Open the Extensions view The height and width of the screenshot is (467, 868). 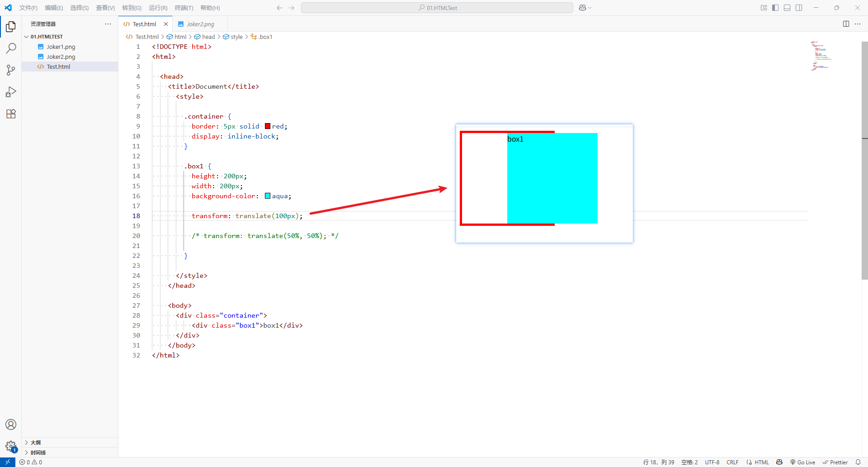[x=11, y=114]
